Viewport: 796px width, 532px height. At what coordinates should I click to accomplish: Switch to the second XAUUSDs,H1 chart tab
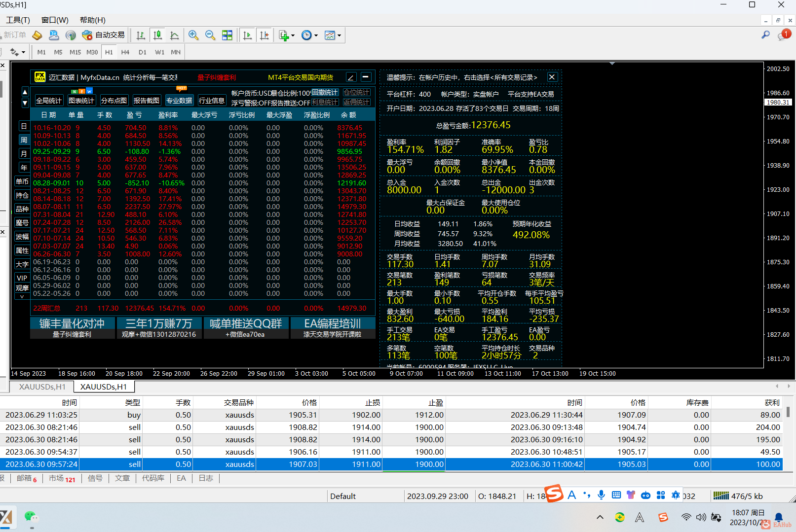pyautogui.click(x=104, y=387)
